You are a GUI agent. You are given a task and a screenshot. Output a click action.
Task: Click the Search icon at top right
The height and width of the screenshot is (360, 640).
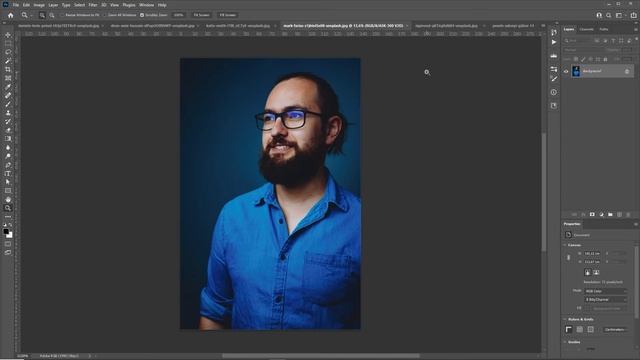(609, 15)
